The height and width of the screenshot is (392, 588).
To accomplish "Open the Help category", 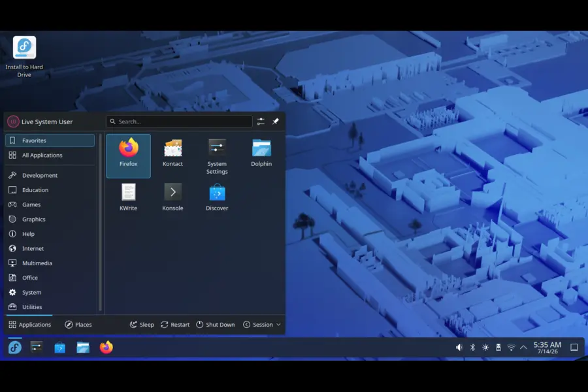I will [x=50, y=234].
